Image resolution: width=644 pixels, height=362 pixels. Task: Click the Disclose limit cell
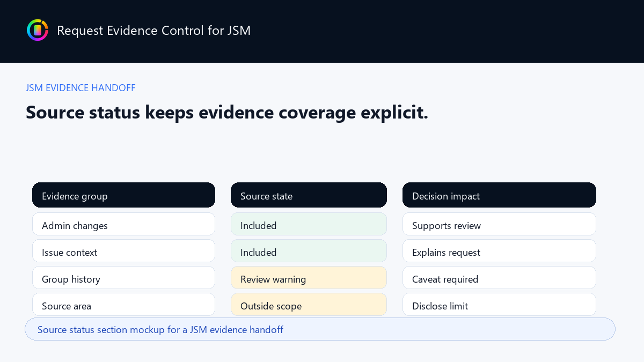tap(499, 305)
